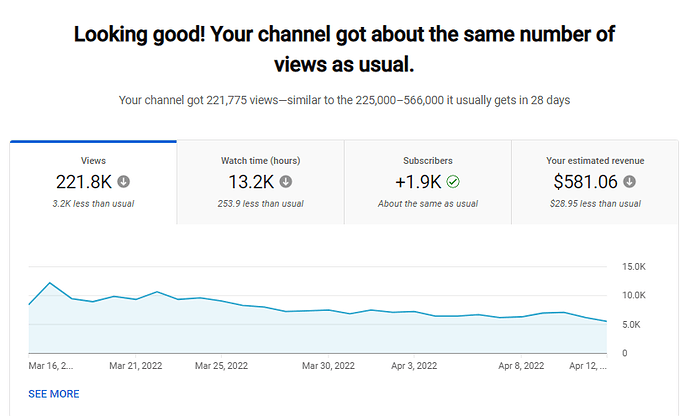Click the Mar 21, 2022 date label

pos(136,366)
